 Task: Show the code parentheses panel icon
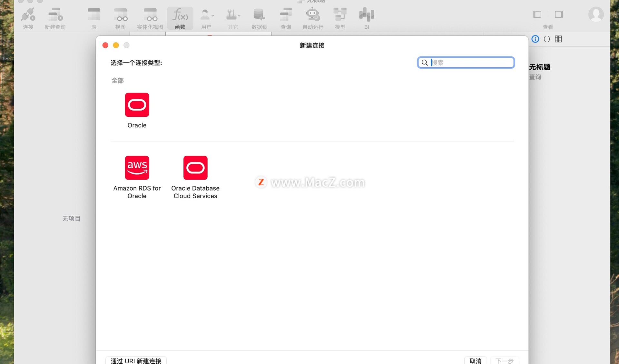point(547,39)
